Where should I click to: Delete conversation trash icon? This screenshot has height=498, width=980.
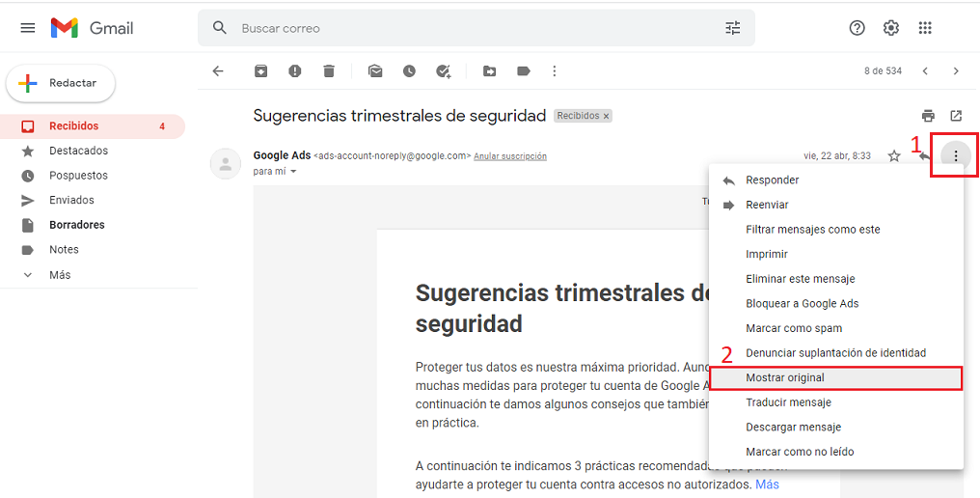tap(329, 71)
